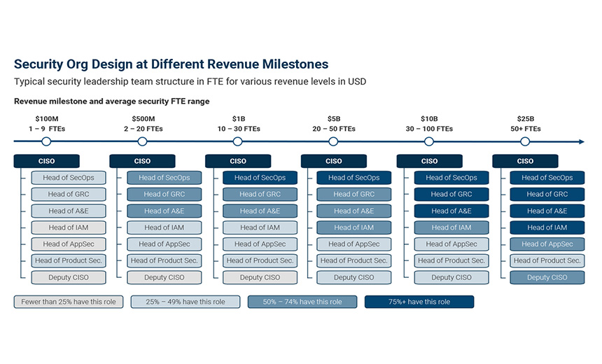
Task: Click Head of IAM in $10B column
Action: [x=451, y=227]
